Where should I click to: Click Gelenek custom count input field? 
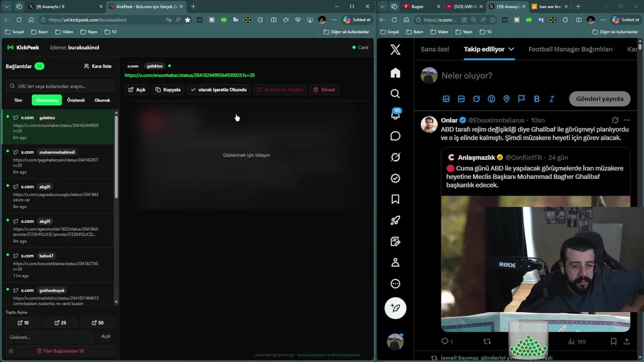click(50, 337)
